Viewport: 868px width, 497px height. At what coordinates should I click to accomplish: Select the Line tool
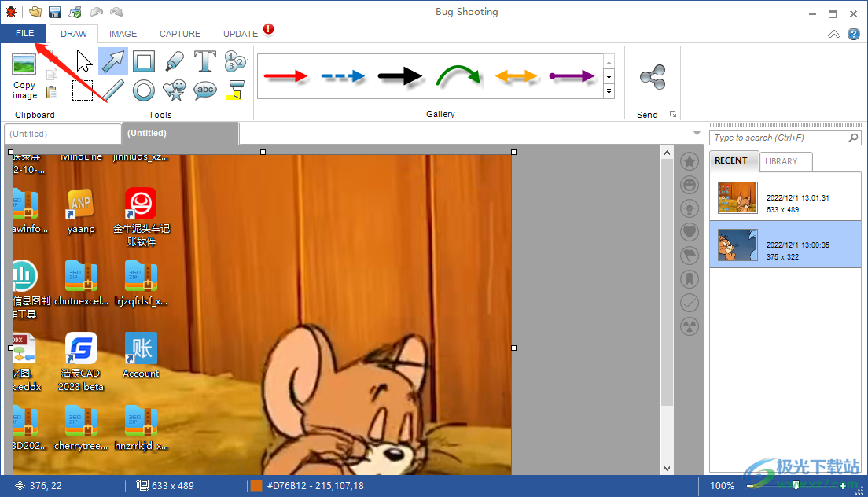coord(113,90)
